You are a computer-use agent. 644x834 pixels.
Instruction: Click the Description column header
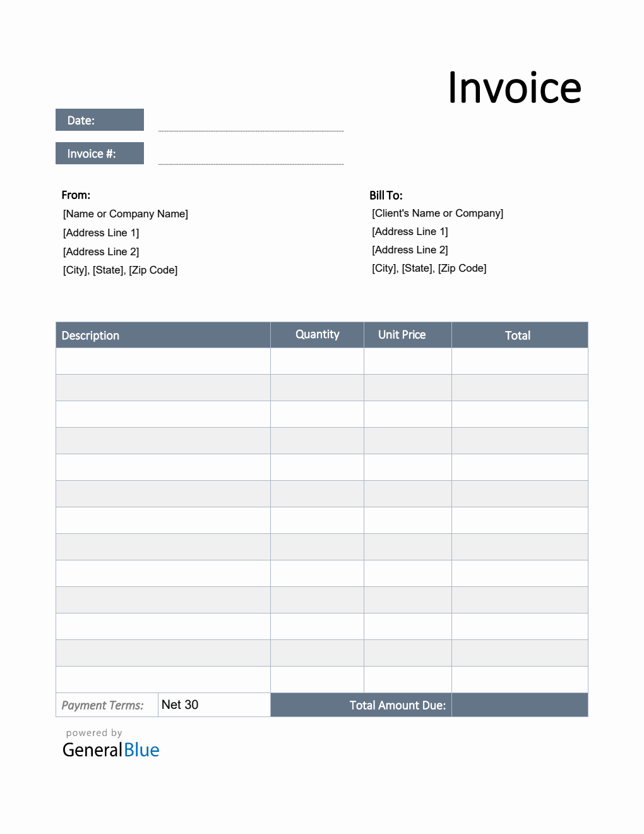[x=90, y=335]
